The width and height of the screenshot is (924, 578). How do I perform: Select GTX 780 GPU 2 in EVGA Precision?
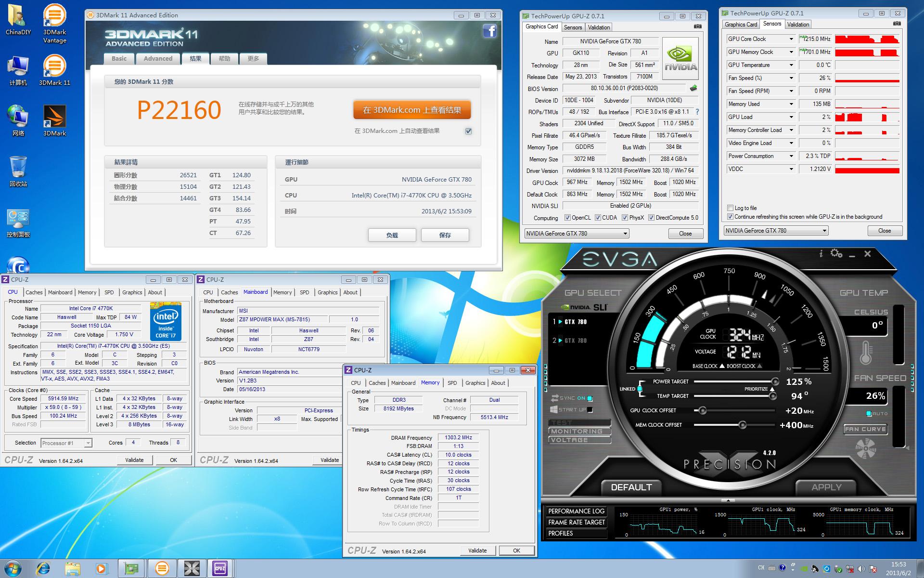click(x=570, y=341)
